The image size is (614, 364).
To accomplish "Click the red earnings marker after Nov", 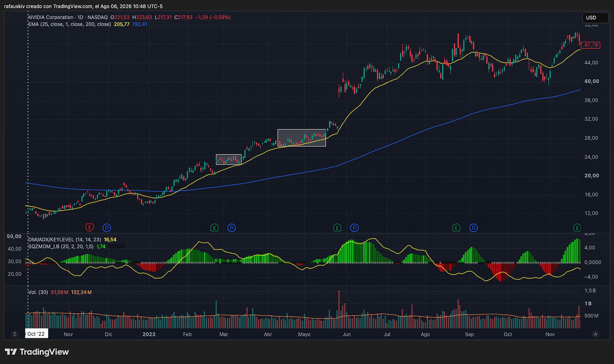I will pos(89,228).
